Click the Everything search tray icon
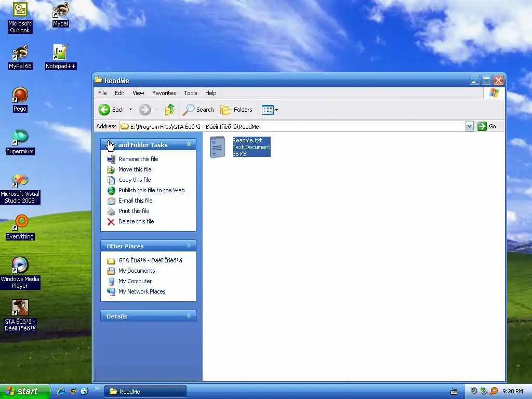This screenshot has width=532, height=399. pyautogui.click(x=494, y=391)
